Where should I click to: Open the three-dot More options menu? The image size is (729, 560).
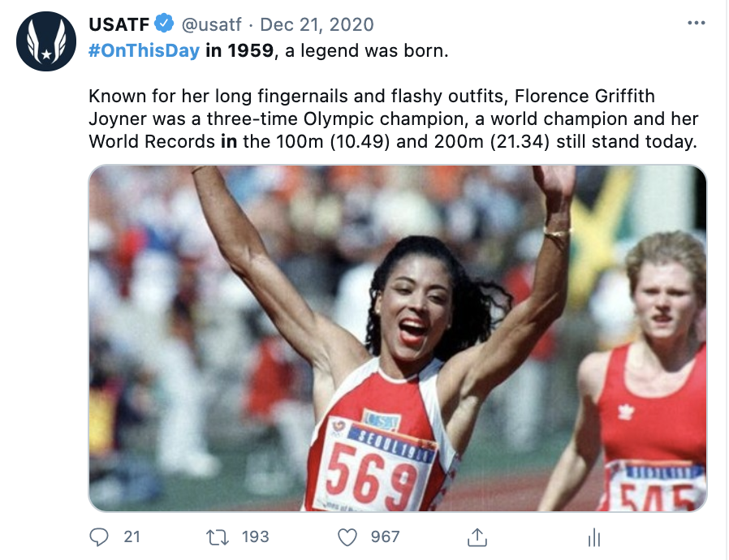coord(696,24)
